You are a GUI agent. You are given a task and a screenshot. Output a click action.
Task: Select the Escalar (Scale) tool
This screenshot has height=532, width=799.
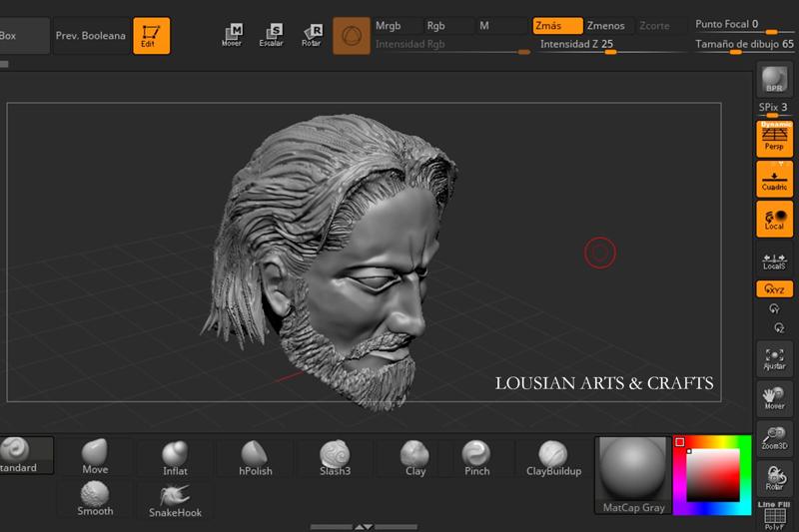point(272,35)
